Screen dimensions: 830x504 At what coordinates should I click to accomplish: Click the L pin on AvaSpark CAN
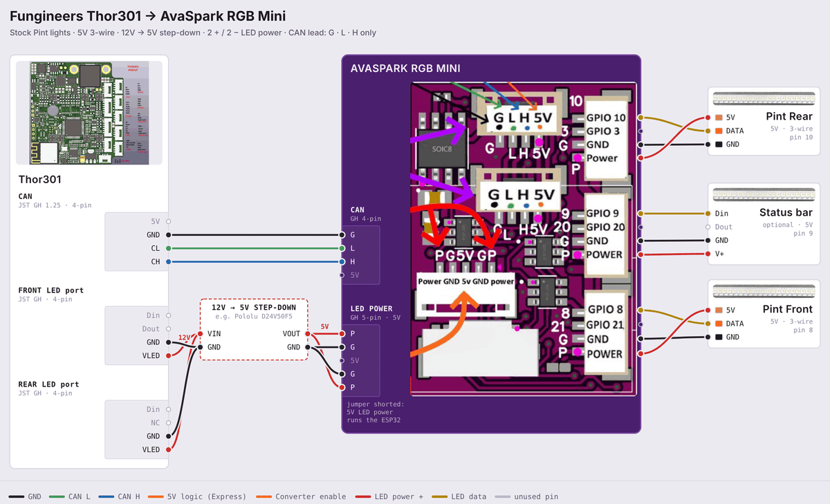(353, 248)
